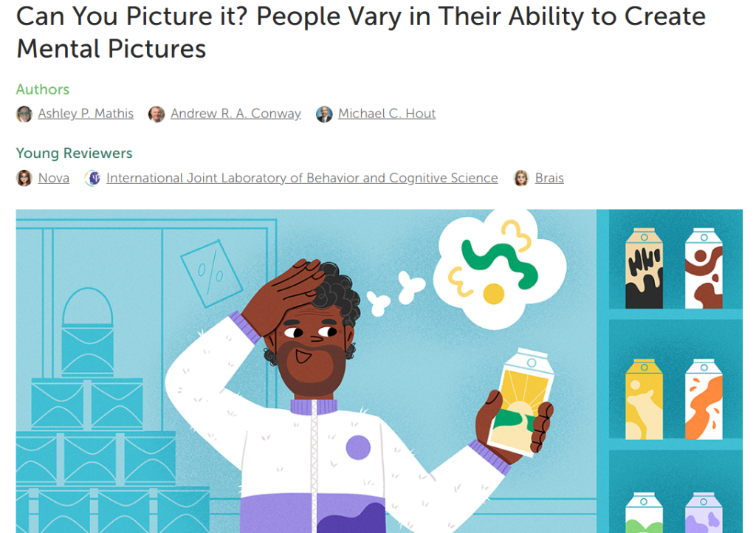This screenshot has height=533, width=756.
Task: Click the black and tan carton on shelf
Action: pyautogui.click(x=644, y=269)
